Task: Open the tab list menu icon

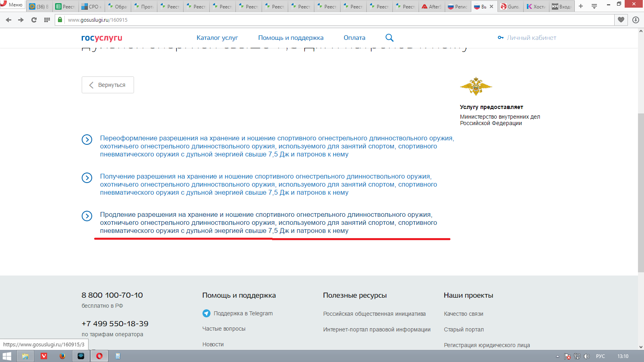Action: (x=594, y=6)
